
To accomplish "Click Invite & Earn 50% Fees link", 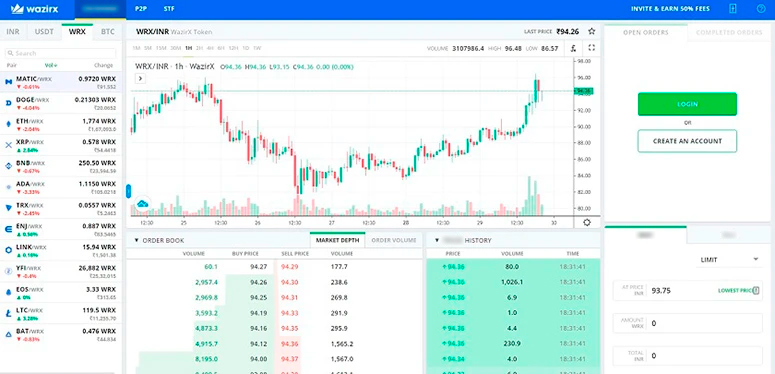I will (671, 9).
